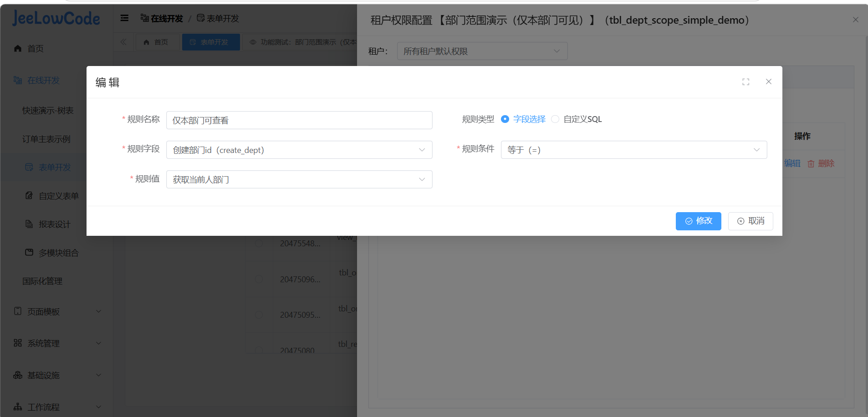
Task: Open the 规则条件 dropdown
Action: [633, 150]
